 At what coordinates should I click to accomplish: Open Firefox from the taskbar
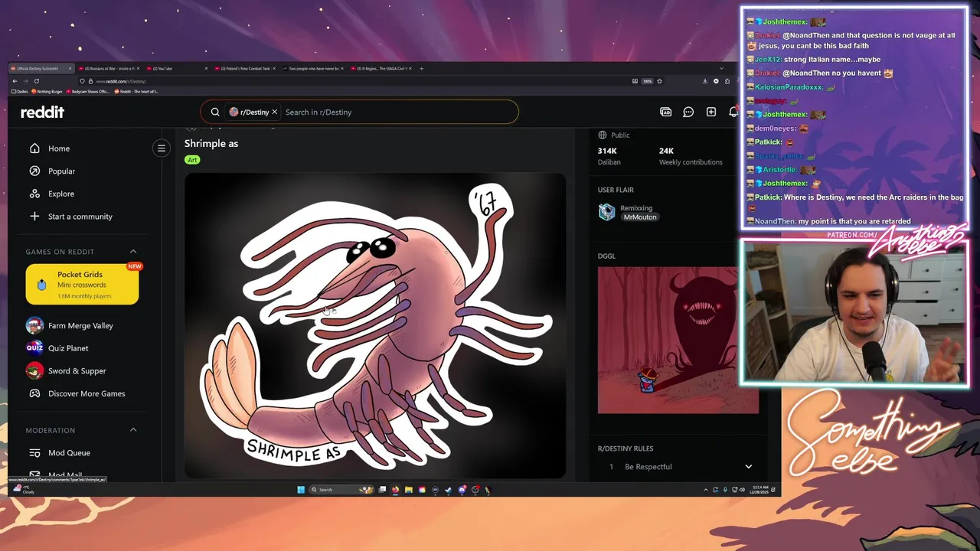395,490
